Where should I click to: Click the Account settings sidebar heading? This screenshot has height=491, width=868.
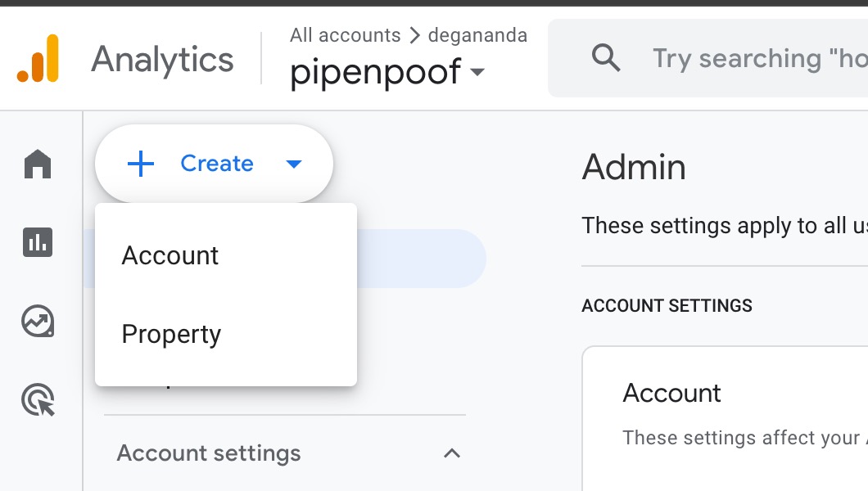pos(209,453)
